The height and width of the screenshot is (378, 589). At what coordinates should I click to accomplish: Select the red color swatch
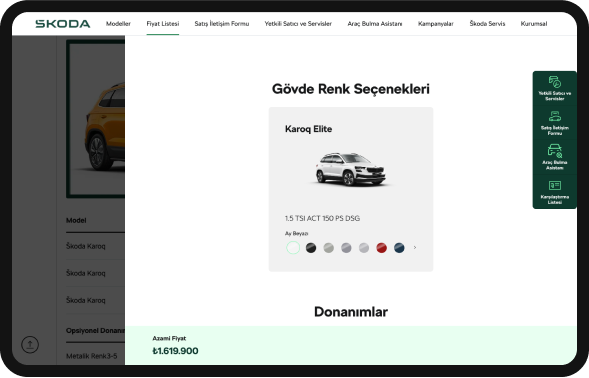point(382,248)
